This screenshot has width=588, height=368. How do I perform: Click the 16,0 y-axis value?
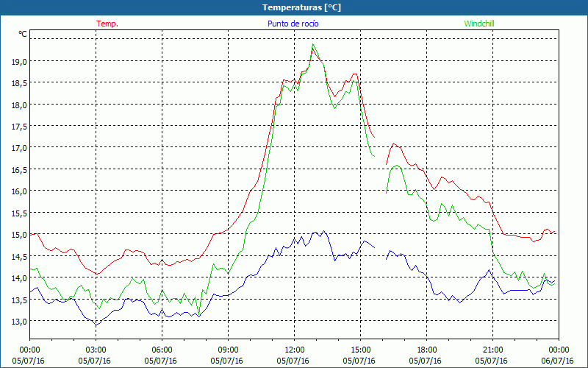click(19, 191)
